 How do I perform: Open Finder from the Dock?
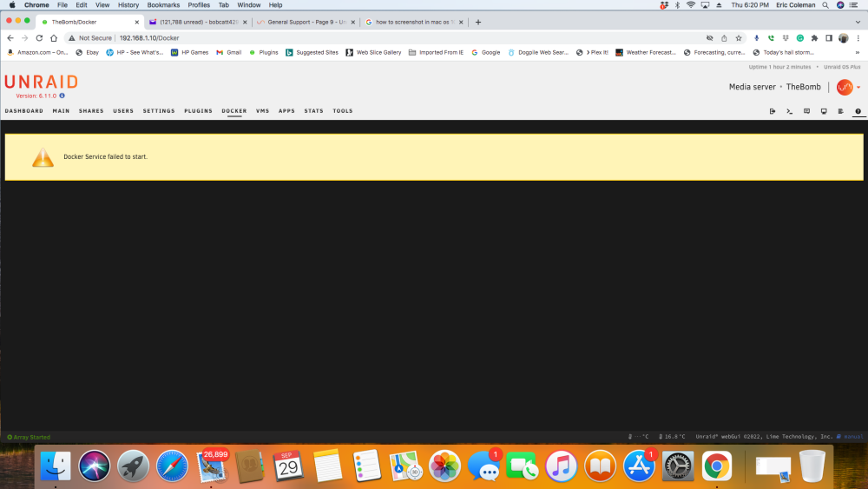pos(56,466)
